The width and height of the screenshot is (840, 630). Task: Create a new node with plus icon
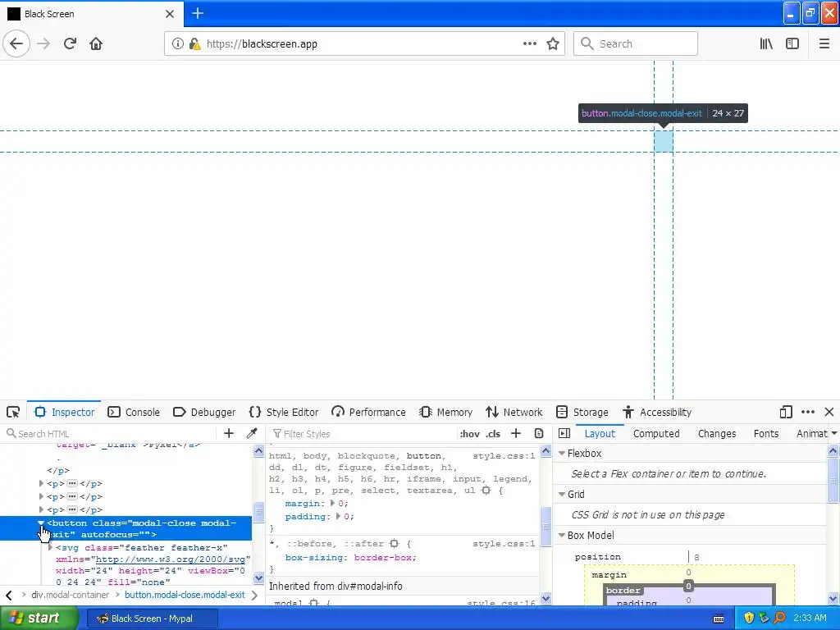click(x=229, y=433)
